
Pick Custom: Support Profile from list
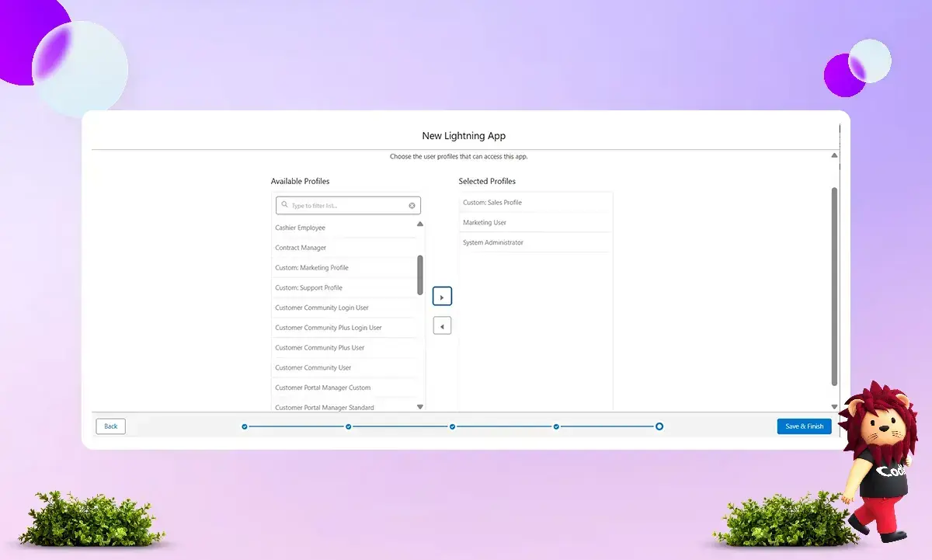[x=308, y=288]
